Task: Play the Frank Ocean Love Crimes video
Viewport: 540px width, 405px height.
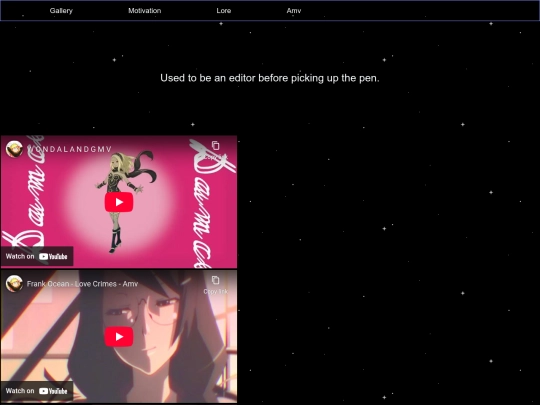Action: point(119,336)
